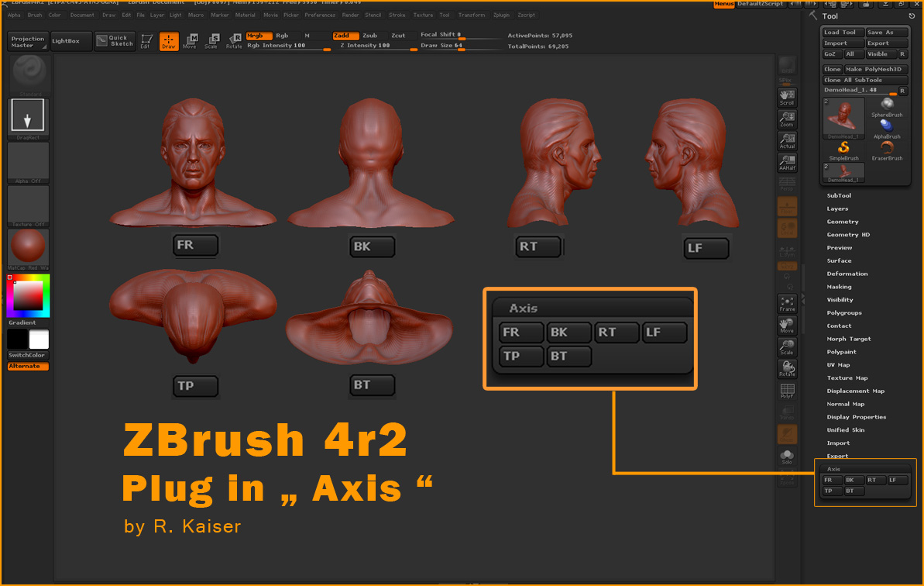Open the Render menu
This screenshot has height=586, width=924.
[x=350, y=15]
